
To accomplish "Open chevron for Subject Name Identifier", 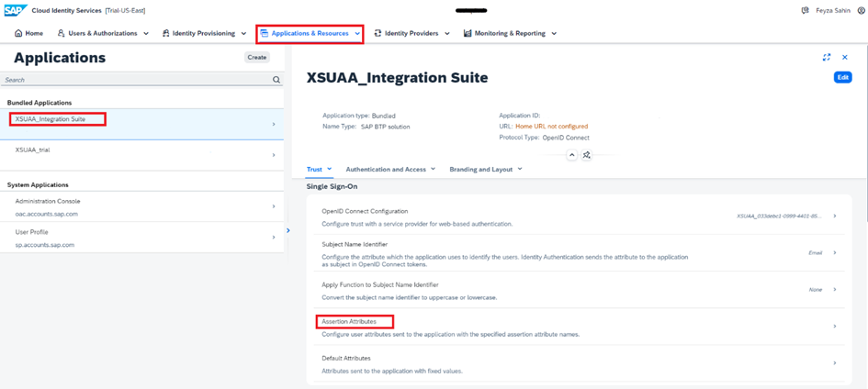I will [x=835, y=252].
